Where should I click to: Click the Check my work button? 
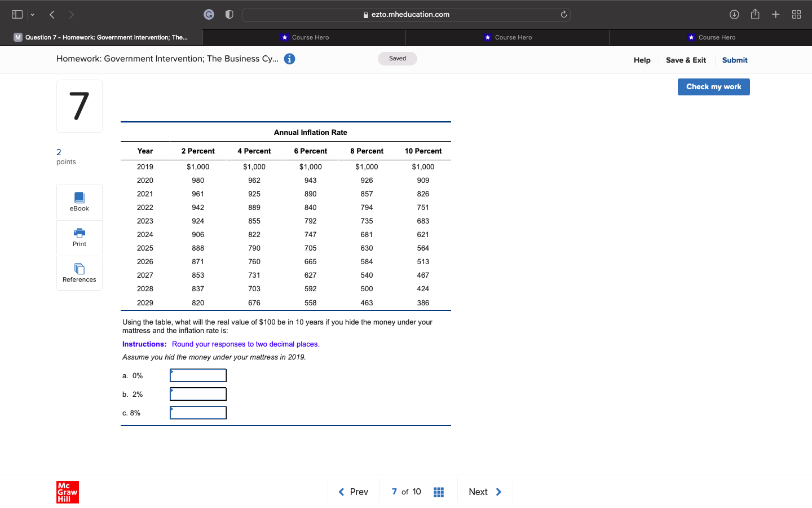click(x=713, y=86)
